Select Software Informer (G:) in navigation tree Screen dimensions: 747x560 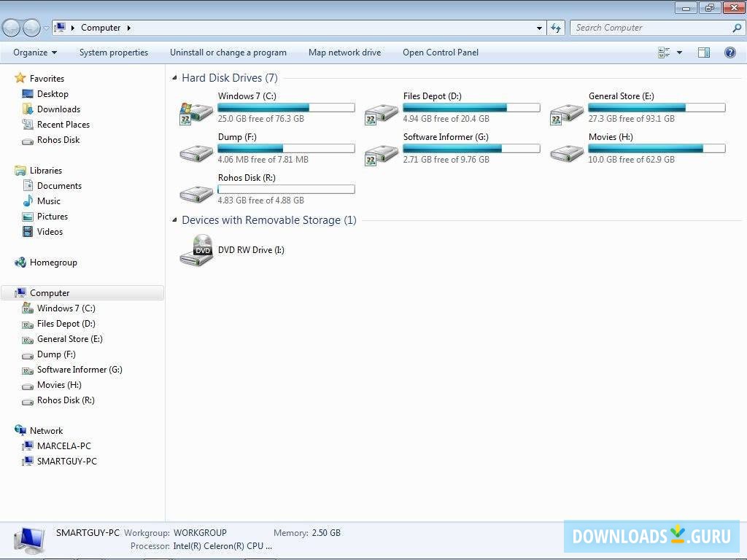(x=80, y=369)
